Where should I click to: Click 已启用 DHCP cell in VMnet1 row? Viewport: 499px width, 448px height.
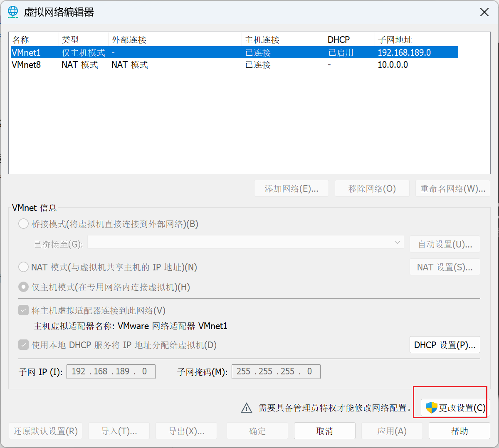click(341, 52)
